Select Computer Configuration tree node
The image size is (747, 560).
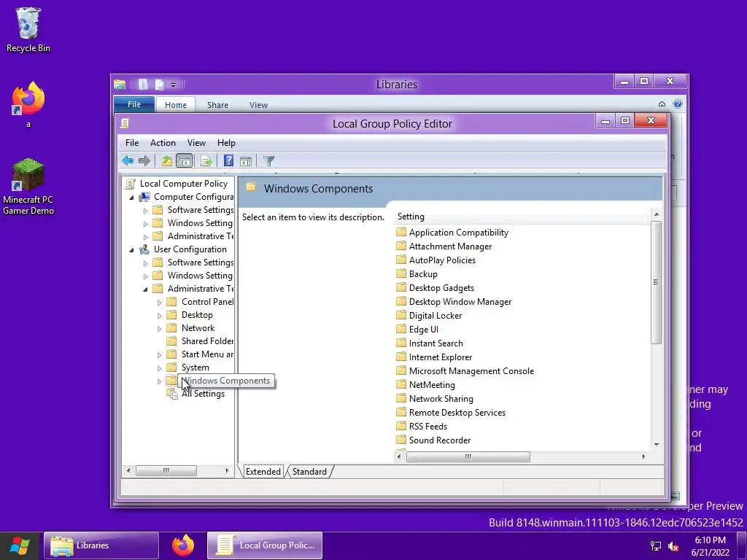pyautogui.click(x=193, y=197)
